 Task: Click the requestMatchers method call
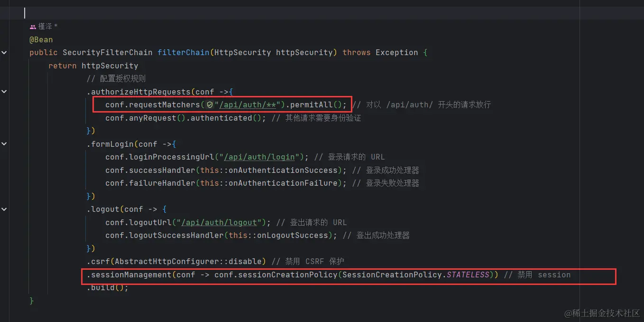click(165, 104)
